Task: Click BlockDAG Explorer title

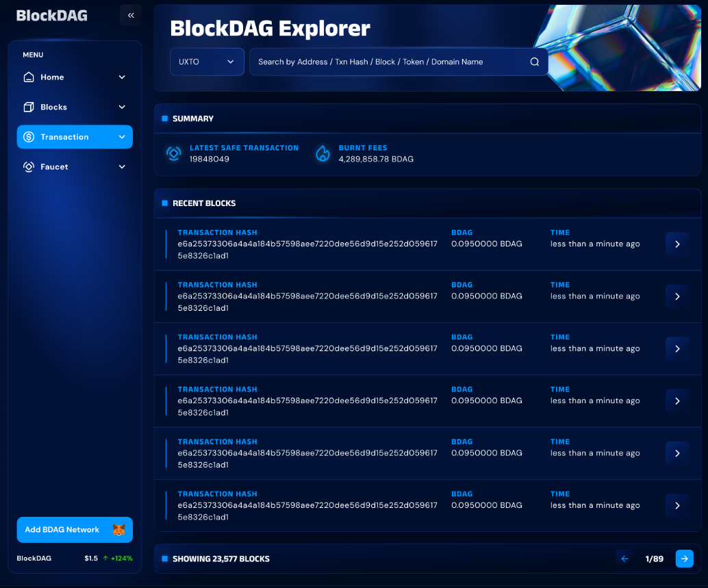Action: (x=270, y=28)
